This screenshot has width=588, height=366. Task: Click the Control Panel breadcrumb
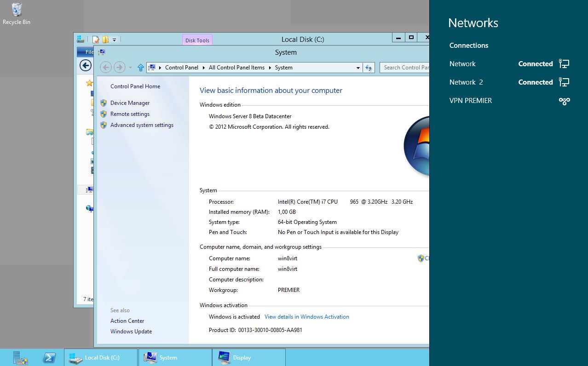click(182, 68)
